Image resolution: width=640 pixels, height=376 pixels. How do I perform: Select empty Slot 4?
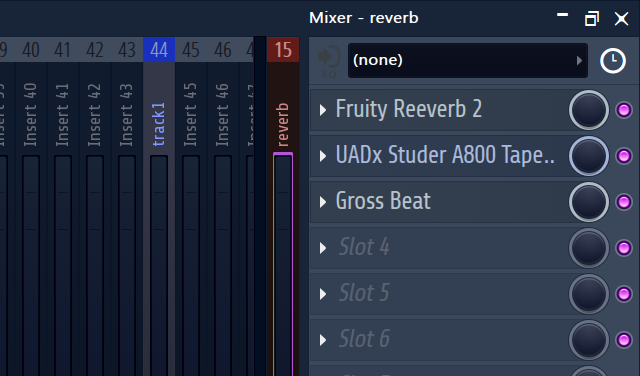click(x=364, y=247)
